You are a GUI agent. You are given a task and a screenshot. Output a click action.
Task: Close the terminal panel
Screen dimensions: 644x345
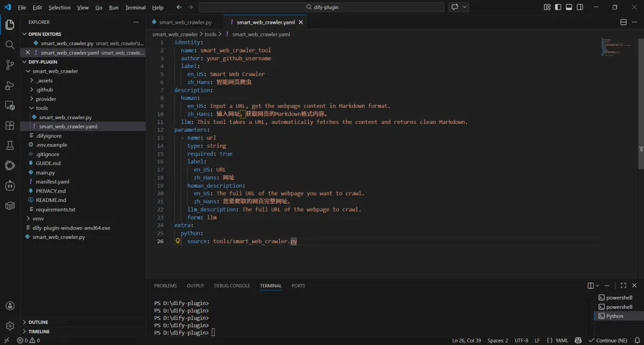coord(634,285)
